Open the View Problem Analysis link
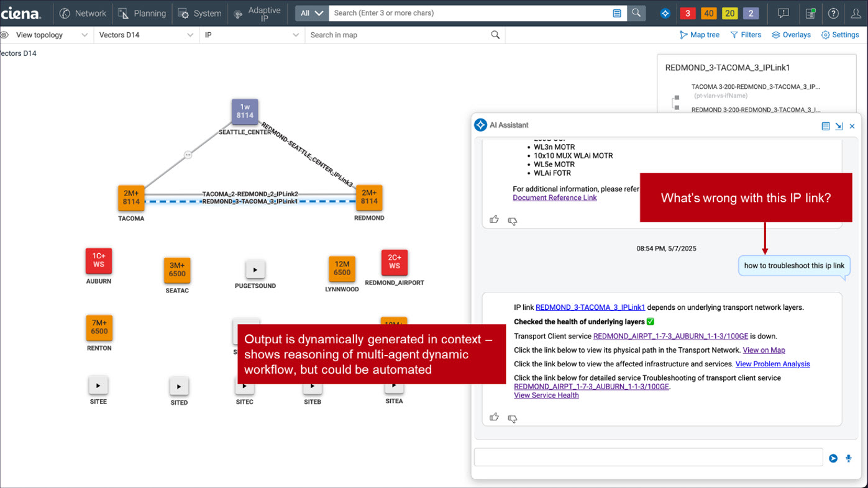The image size is (868, 488). (772, 364)
